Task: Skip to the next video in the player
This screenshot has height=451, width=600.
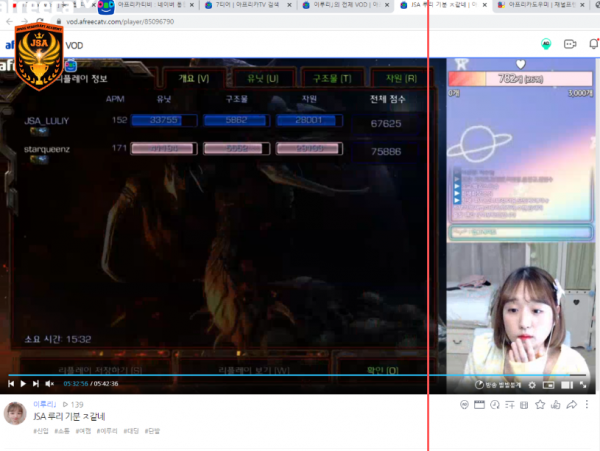Action: (36, 383)
